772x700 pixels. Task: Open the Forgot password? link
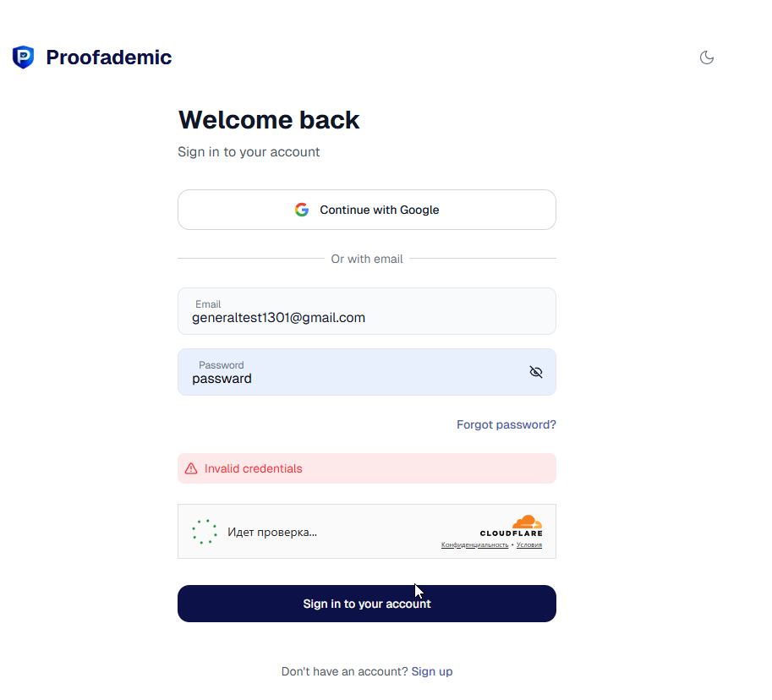(x=506, y=424)
